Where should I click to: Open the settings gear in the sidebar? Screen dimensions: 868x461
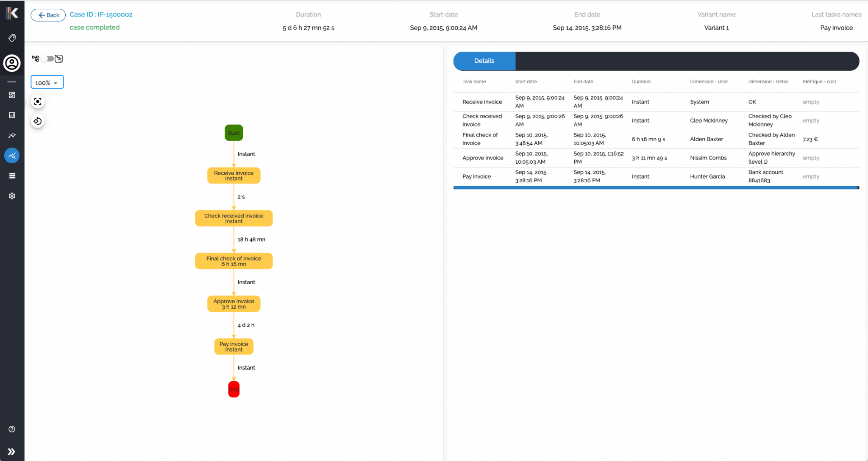12,196
